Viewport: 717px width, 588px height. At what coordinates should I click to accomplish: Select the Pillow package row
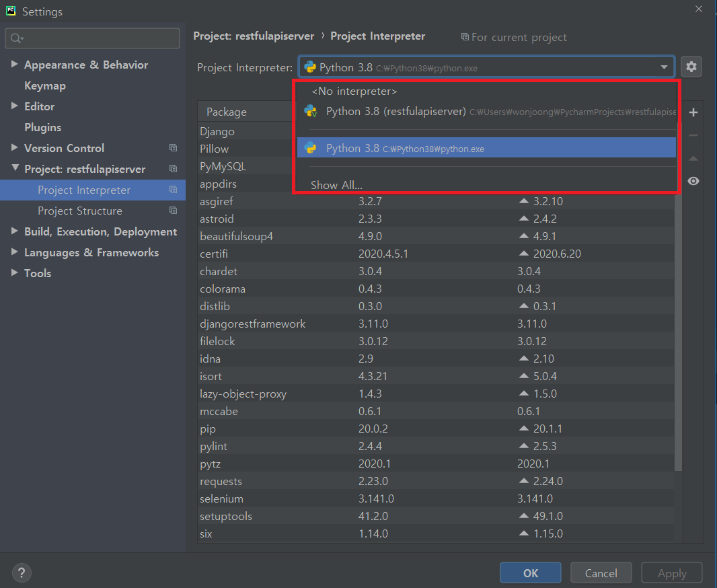(x=246, y=149)
